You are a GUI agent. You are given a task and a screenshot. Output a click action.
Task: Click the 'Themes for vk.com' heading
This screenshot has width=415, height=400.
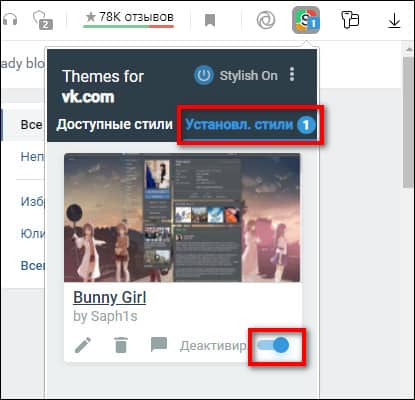coord(103,86)
